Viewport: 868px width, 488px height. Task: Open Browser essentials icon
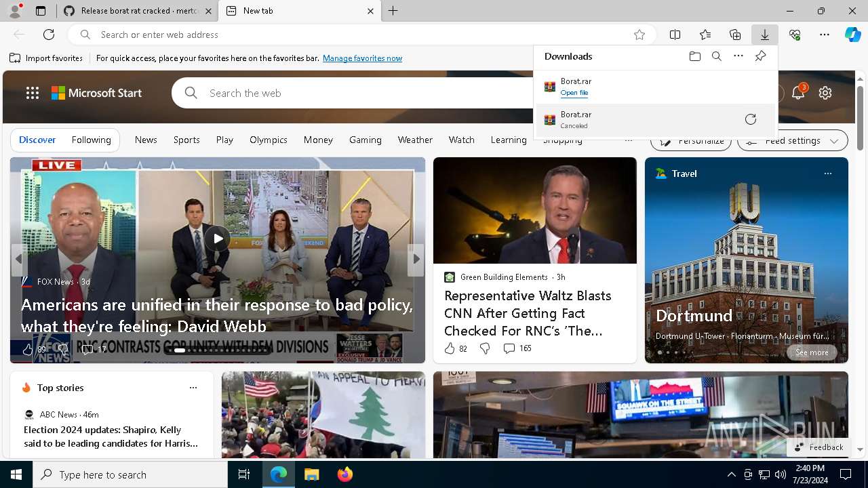pyautogui.click(x=795, y=35)
